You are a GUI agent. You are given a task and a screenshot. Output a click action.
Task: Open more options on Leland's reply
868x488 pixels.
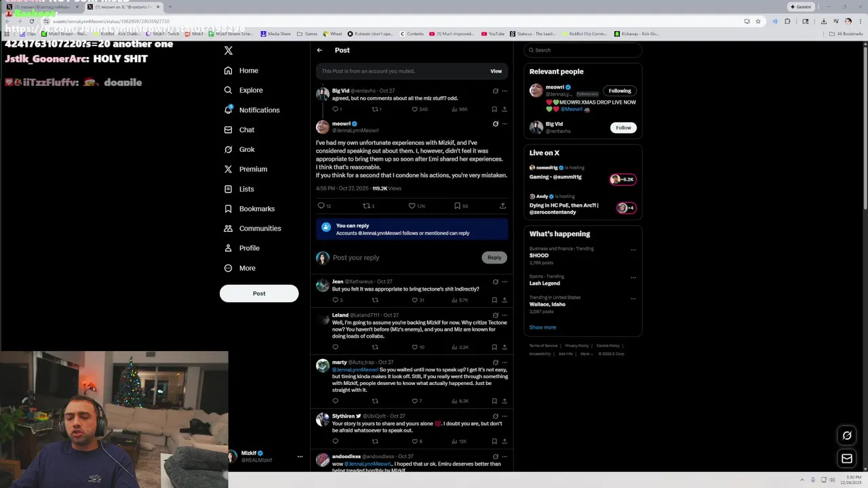pos(504,315)
